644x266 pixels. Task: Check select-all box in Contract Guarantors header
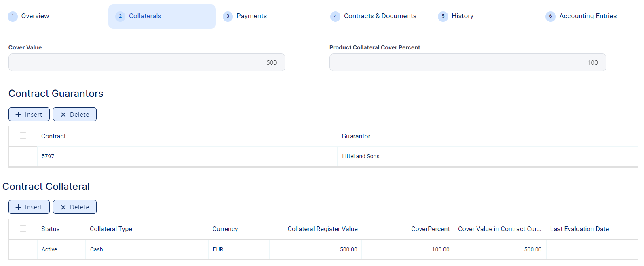[x=23, y=136]
